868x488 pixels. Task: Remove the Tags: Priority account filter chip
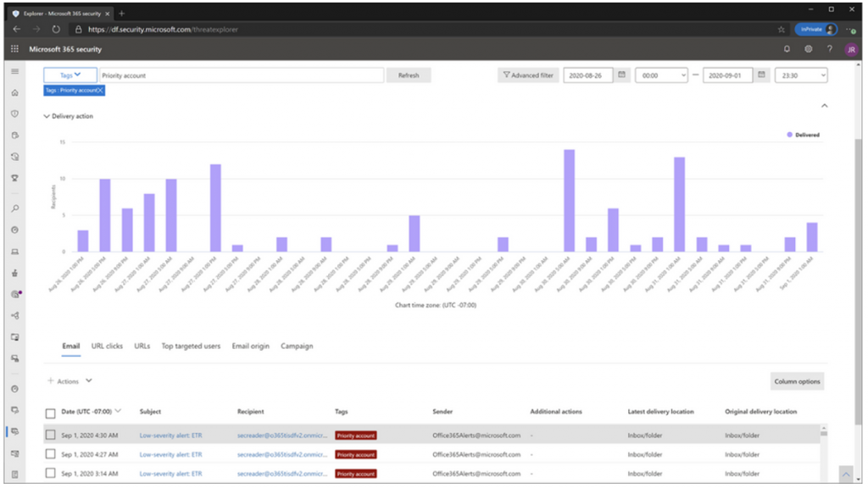(x=100, y=90)
